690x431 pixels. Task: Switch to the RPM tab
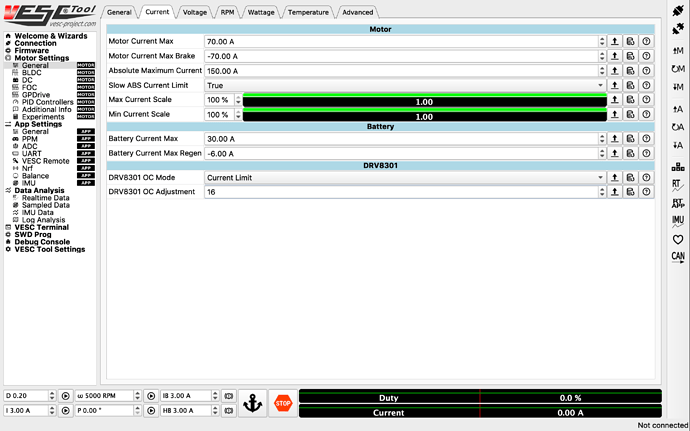(x=227, y=12)
